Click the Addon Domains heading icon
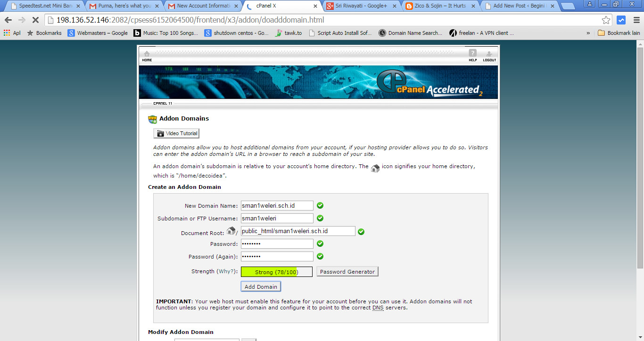The image size is (644, 341). coord(152,119)
